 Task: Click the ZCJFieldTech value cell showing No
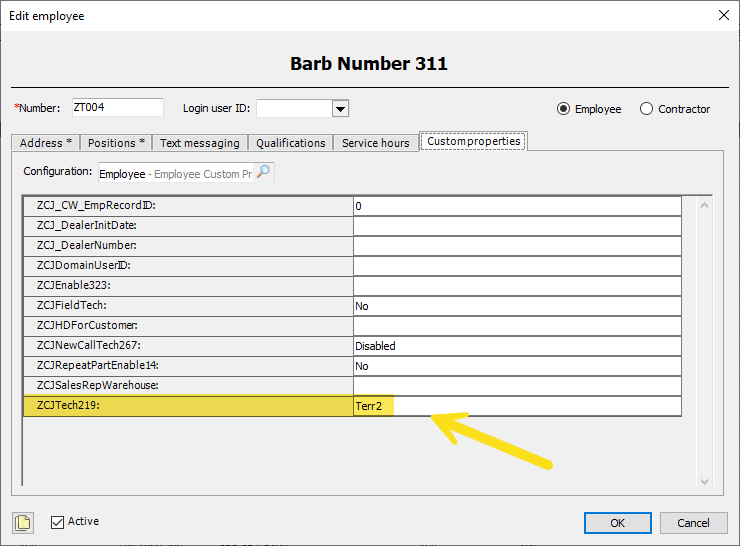click(517, 306)
